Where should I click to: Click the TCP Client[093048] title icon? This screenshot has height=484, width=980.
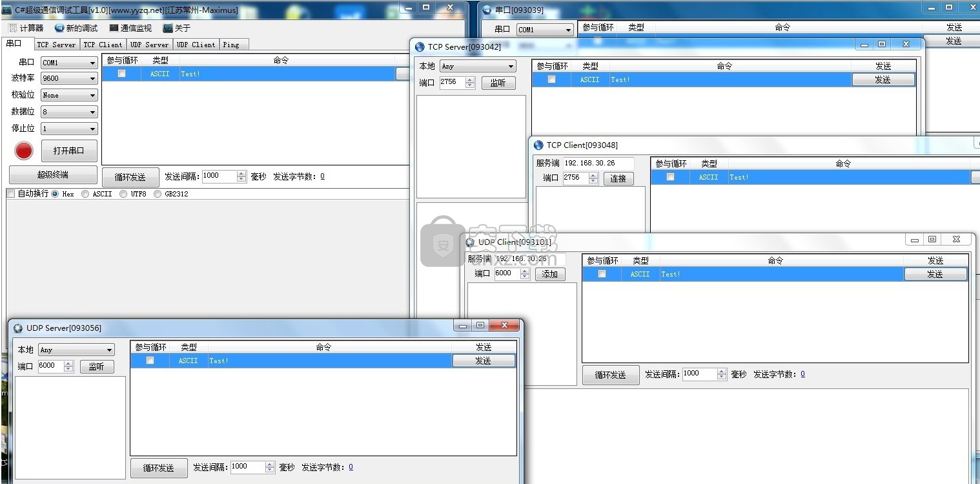[538, 145]
